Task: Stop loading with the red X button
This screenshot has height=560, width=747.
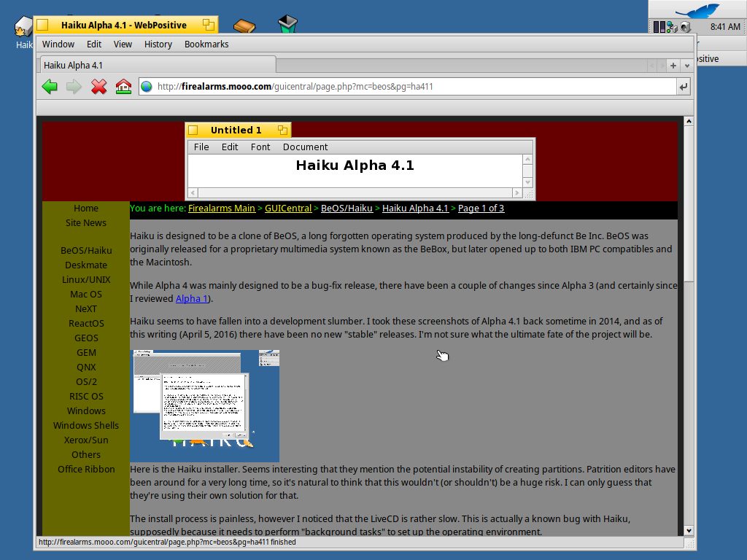Action: click(x=98, y=87)
